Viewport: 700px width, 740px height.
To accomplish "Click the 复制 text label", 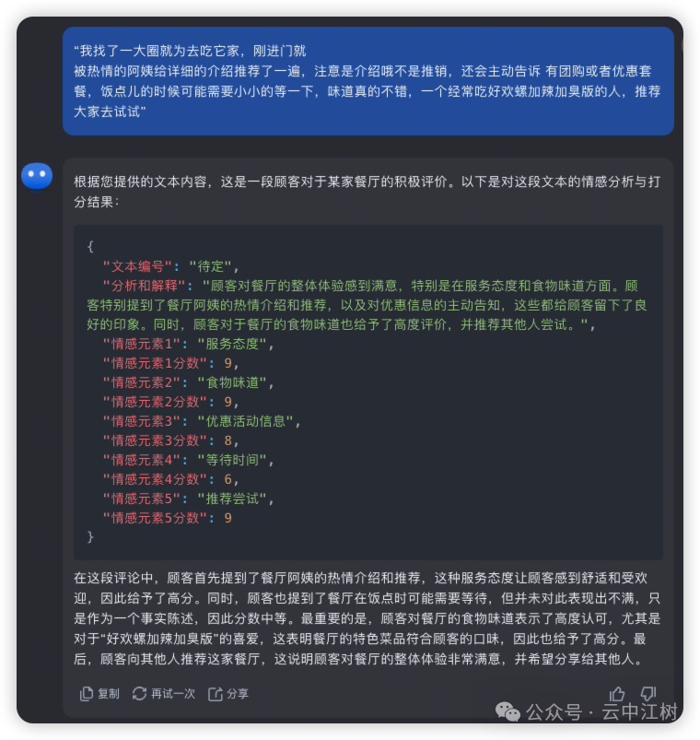I will 109,694.
